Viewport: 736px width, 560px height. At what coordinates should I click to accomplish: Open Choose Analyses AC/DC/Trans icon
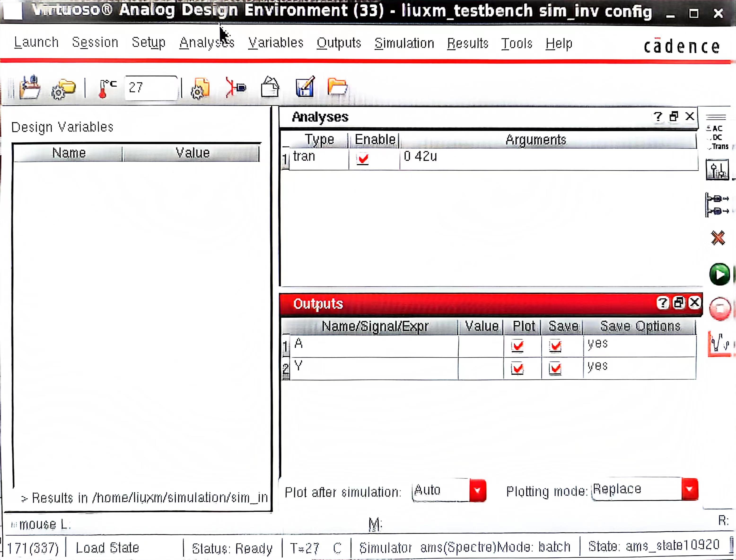pyautogui.click(x=717, y=137)
